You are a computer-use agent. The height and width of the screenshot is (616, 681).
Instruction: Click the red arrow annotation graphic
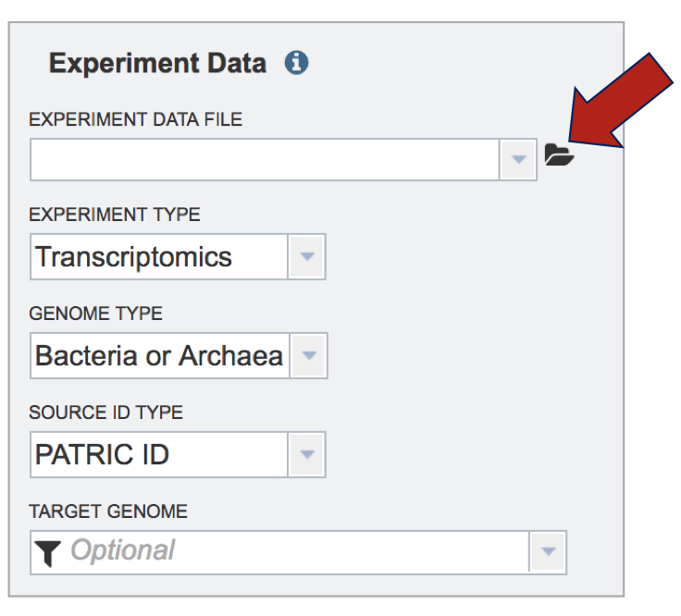tap(618, 105)
